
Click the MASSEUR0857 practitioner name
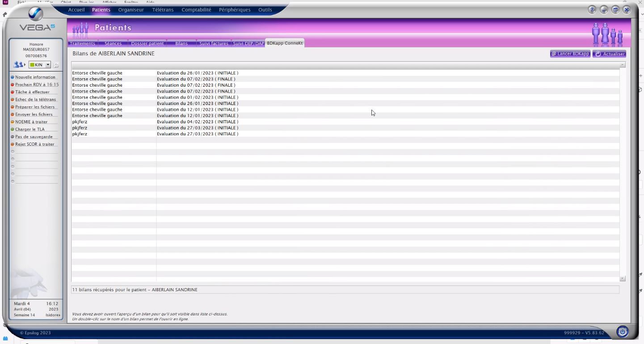pos(36,50)
